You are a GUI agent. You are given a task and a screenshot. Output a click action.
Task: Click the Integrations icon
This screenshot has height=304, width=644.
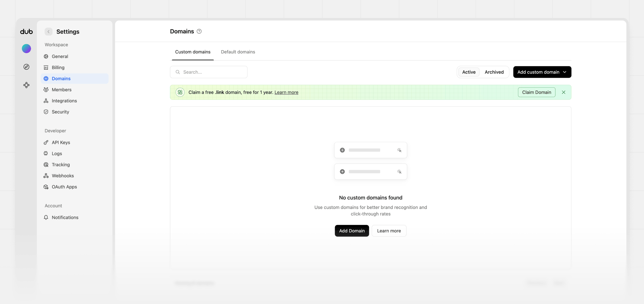[x=46, y=101]
